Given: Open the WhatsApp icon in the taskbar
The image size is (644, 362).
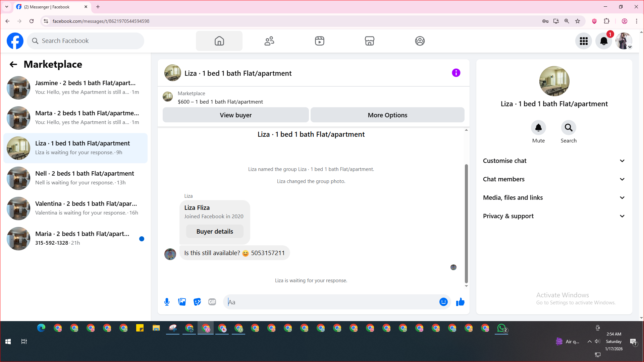Looking at the screenshot, I should pyautogui.click(x=501, y=328).
